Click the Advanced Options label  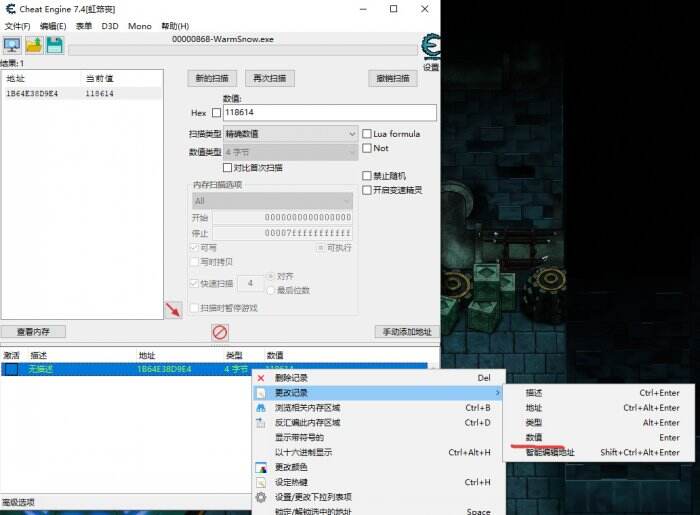tap(18, 502)
